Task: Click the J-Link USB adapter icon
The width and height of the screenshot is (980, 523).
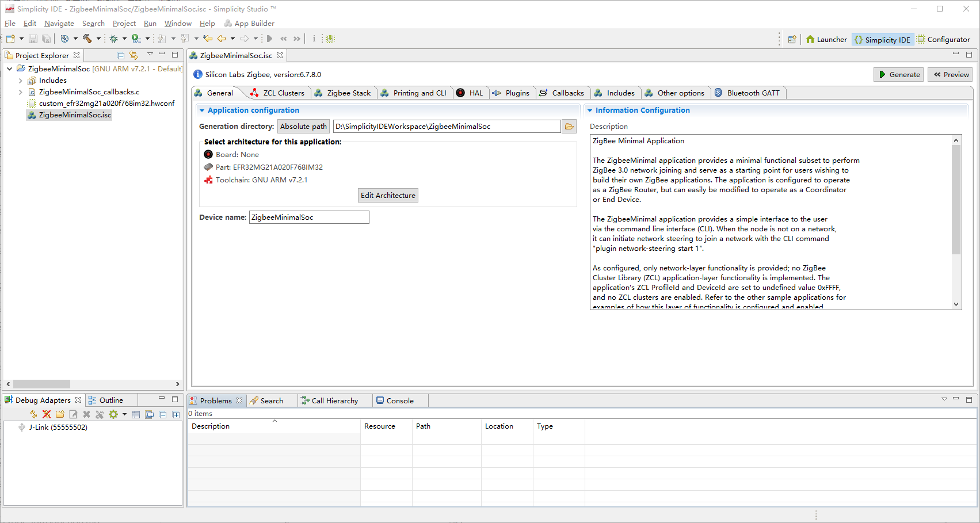Action: click(x=22, y=427)
